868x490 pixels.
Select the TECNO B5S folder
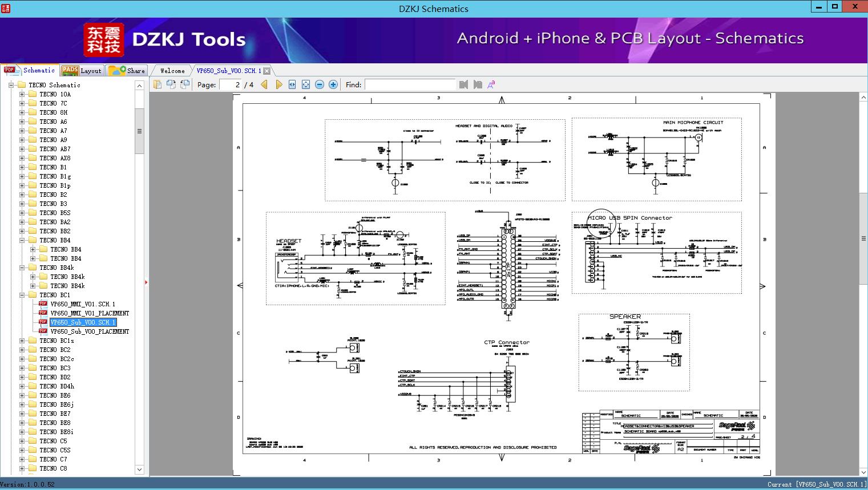pos(55,213)
